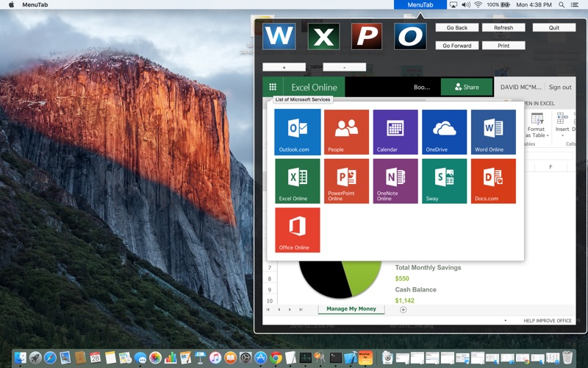Click the Go Forward button
Viewport: 588px width, 368px height.
[456, 46]
